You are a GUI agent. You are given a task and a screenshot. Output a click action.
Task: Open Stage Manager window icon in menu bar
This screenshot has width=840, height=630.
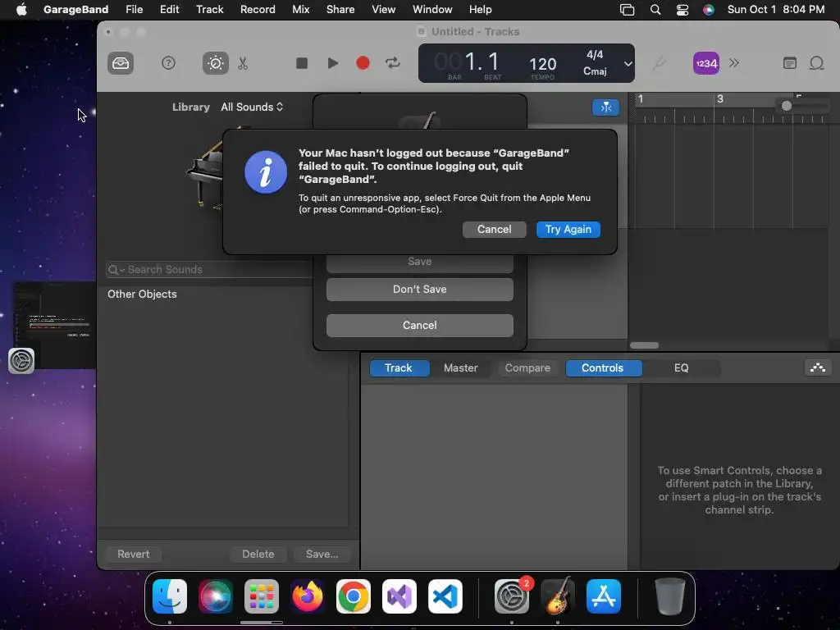tap(627, 10)
